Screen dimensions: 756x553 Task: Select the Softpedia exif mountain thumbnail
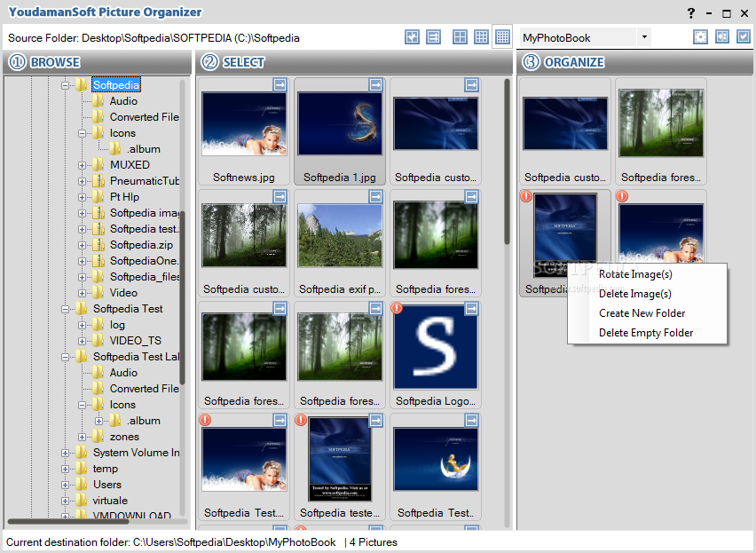tap(340, 235)
